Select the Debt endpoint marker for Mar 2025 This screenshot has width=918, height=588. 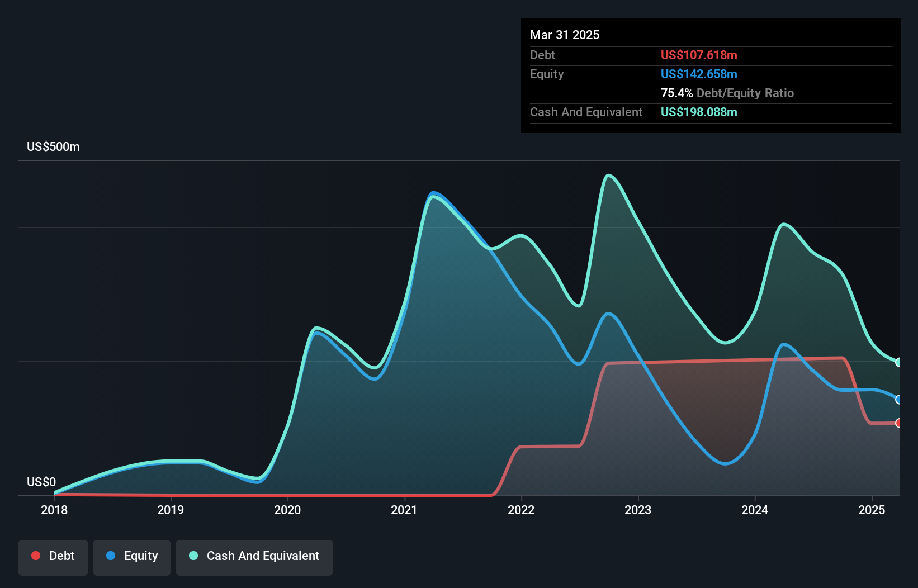pyautogui.click(x=899, y=423)
